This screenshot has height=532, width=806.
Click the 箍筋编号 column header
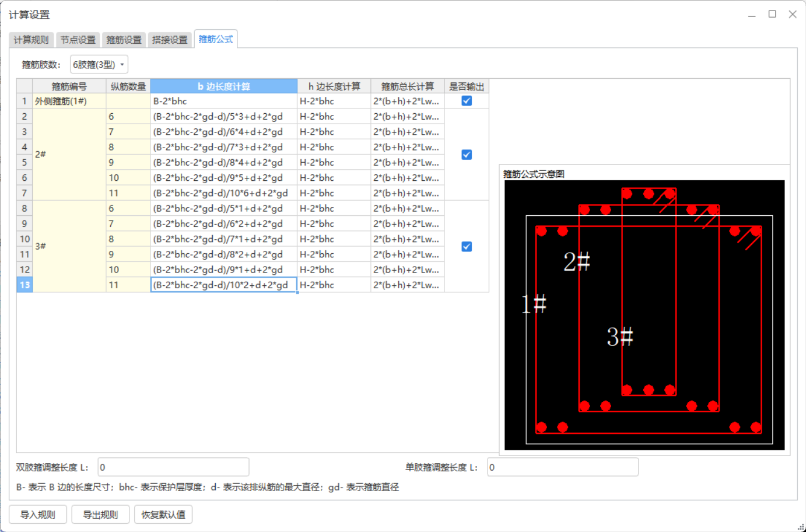coord(69,86)
